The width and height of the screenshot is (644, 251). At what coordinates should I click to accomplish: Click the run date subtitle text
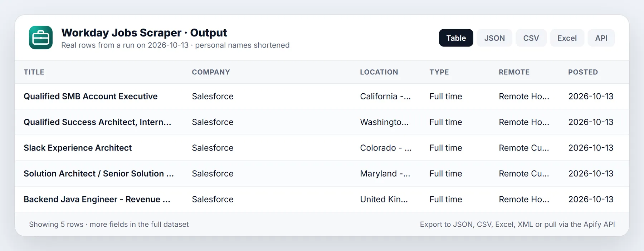[175, 45]
